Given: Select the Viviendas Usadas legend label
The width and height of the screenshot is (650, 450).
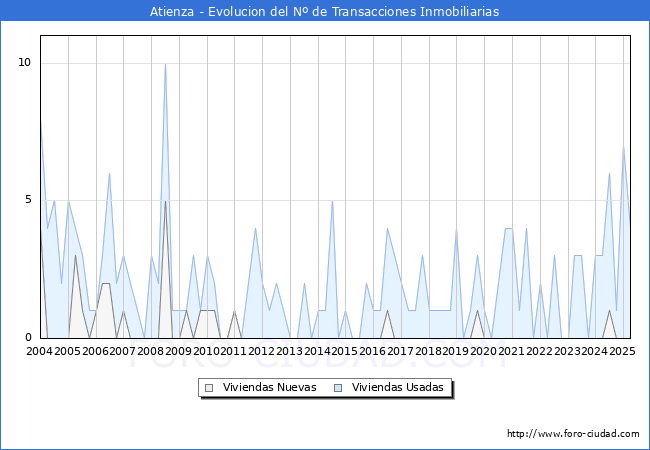Looking at the screenshot, I should 398,387.
